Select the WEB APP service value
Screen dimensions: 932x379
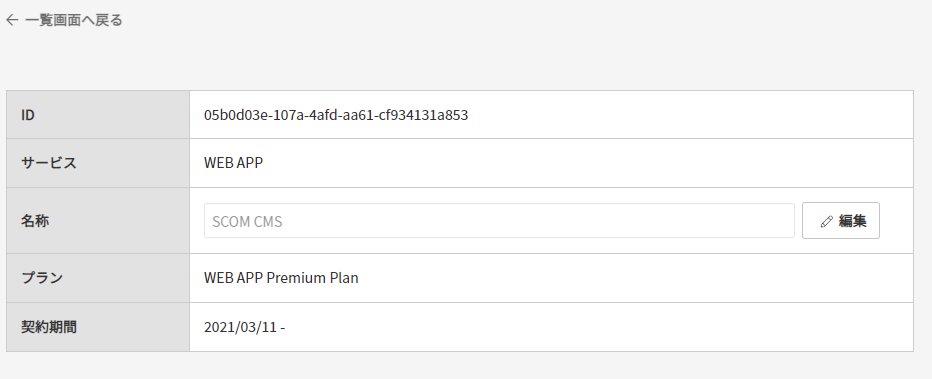pyautogui.click(x=233, y=163)
